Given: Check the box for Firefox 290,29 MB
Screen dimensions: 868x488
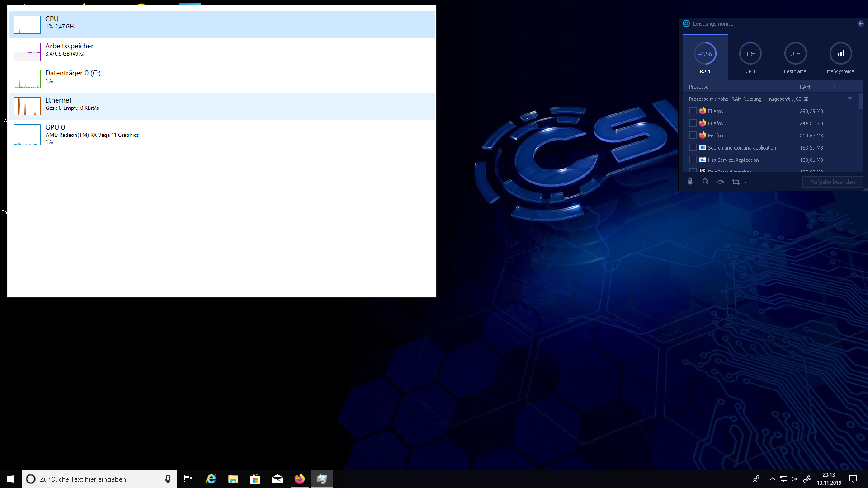Looking at the screenshot, I should [x=693, y=111].
